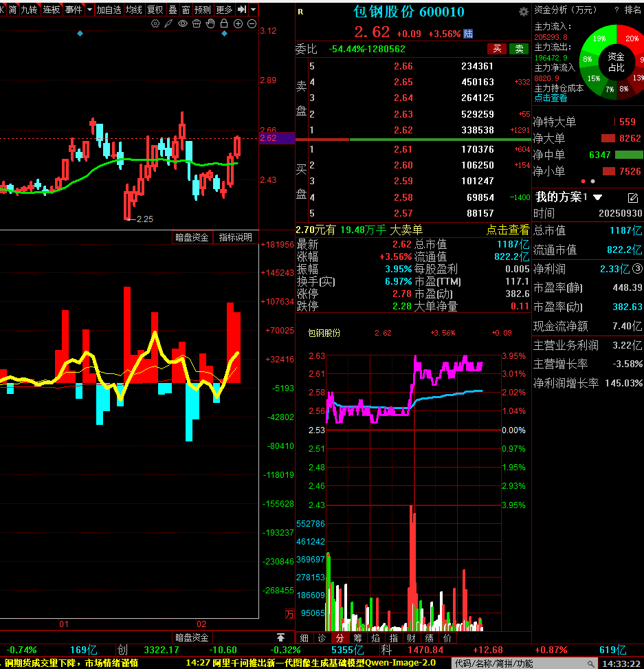This screenshot has width=644, height=669.
Task: Open the toolbox briefcase icon
Action: coord(197,24)
